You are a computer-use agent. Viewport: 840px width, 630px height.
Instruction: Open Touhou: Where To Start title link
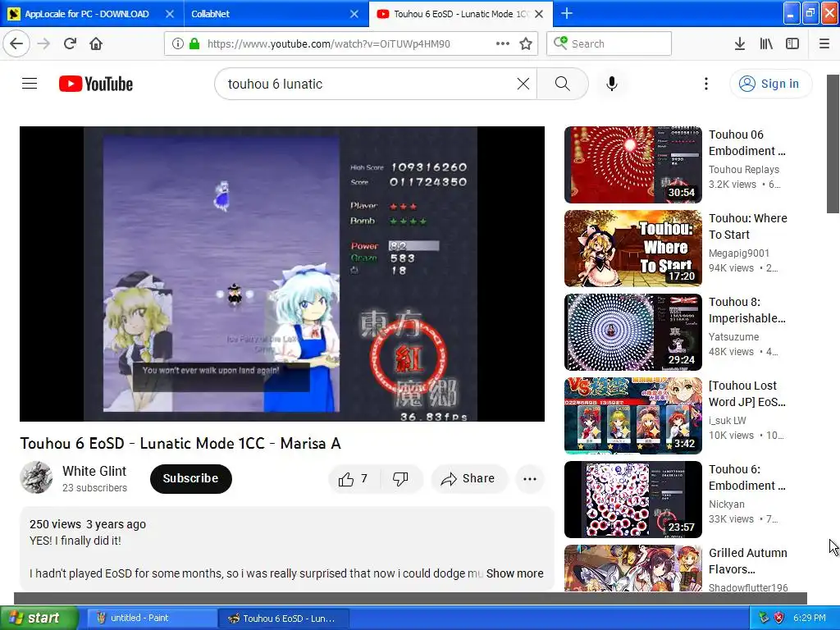tap(748, 226)
